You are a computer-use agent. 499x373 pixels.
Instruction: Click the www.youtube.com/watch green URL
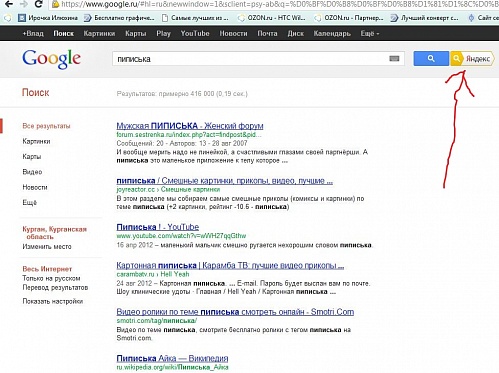(x=181, y=236)
